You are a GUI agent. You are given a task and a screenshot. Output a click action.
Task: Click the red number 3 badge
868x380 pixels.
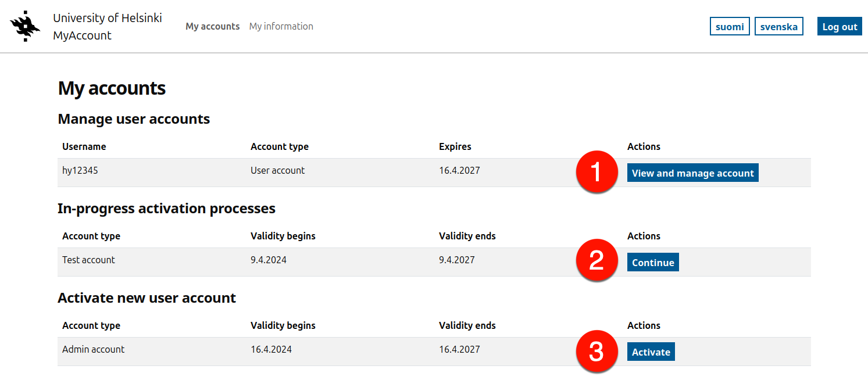596,352
